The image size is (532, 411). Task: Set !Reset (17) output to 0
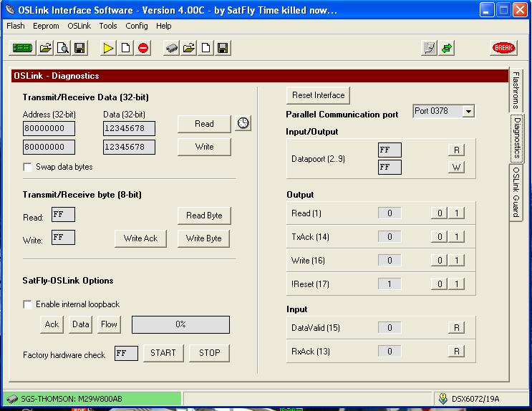[x=440, y=284]
